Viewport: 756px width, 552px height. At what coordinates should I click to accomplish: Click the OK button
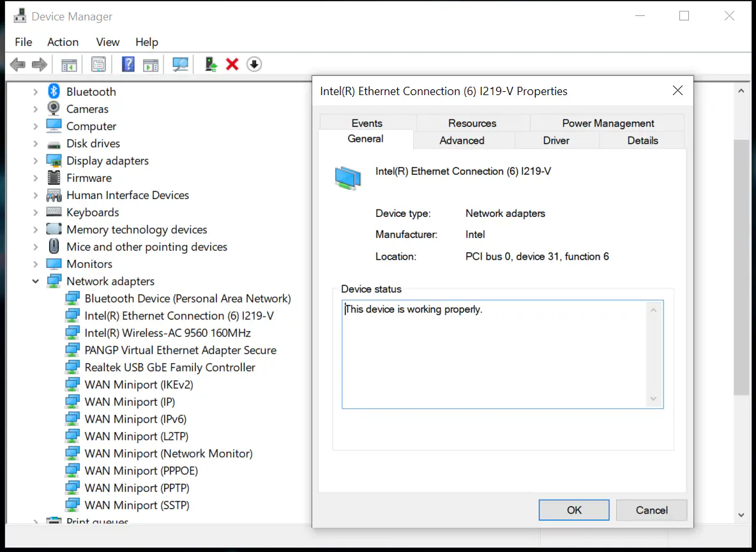[x=573, y=510]
